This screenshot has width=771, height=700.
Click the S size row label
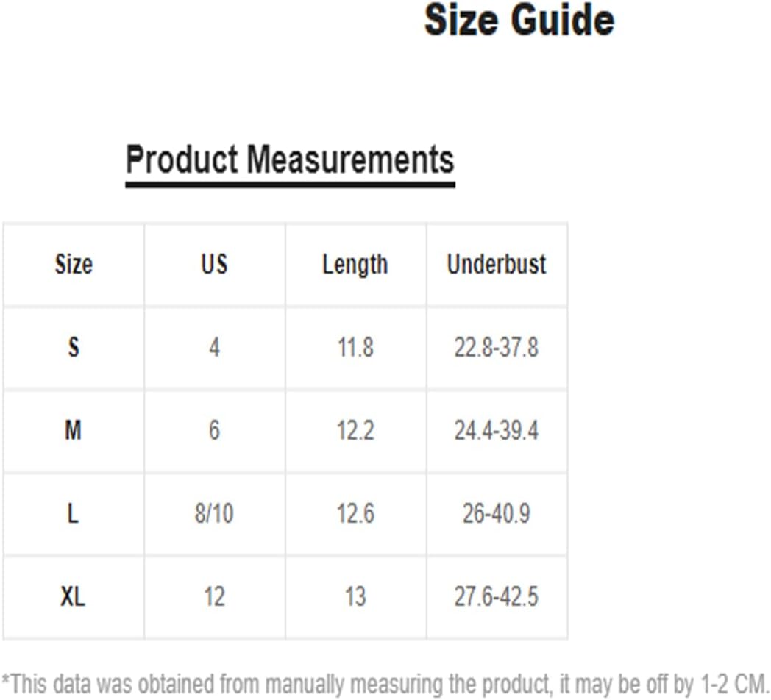tap(74, 348)
